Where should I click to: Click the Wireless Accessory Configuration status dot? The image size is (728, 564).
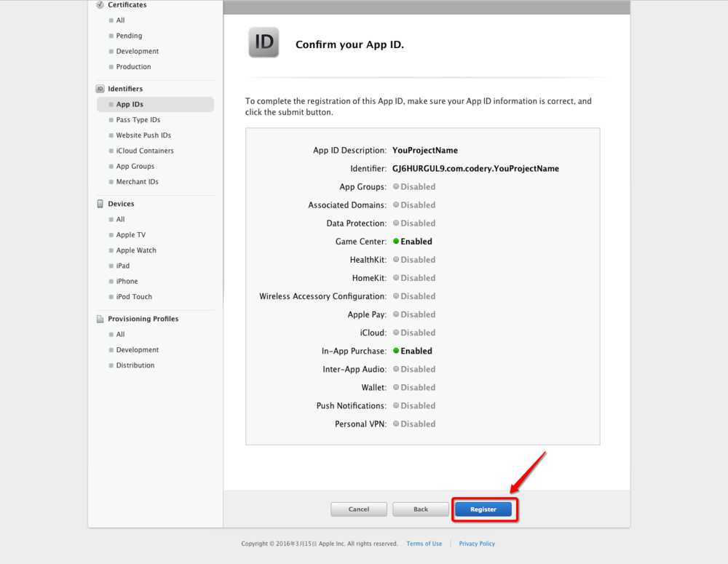(396, 295)
